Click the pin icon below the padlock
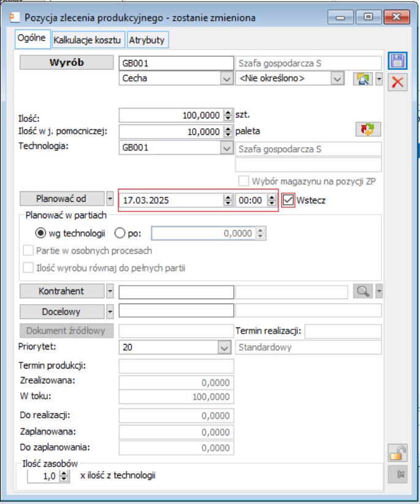420x504 pixels. 397,474
